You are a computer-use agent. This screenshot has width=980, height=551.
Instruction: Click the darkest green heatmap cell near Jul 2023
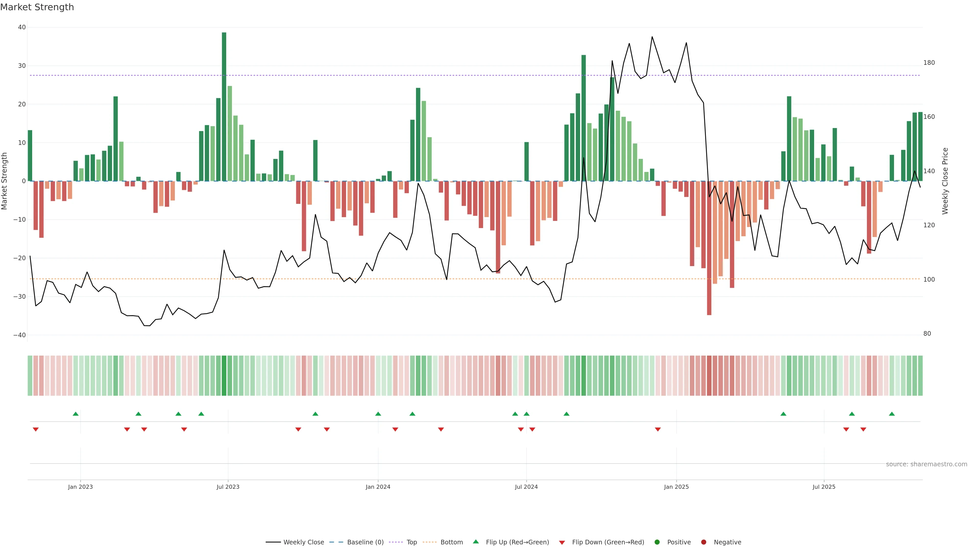click(x=224, y=375)
